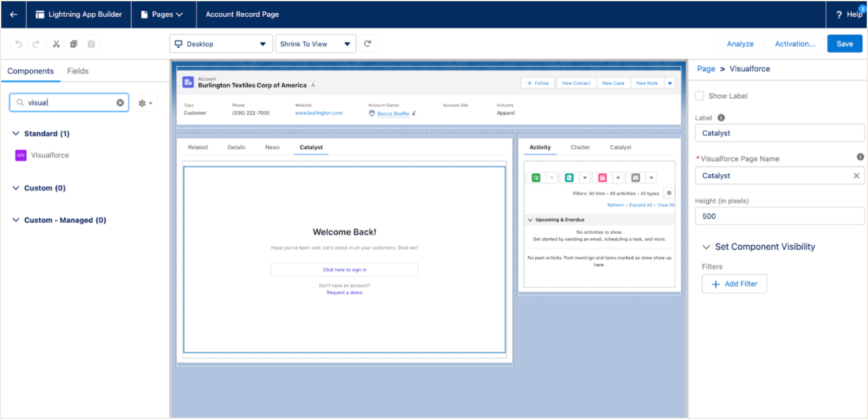The height and width of the screenshot is (419, 868).
Task: Toggle the Show Label checkbox
Action: (700, 96)
